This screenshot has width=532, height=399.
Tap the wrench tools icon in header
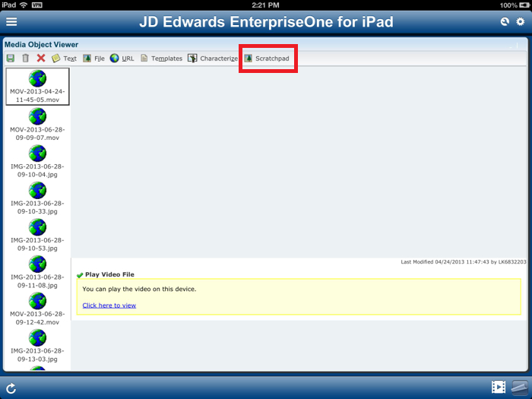(505, 22)
